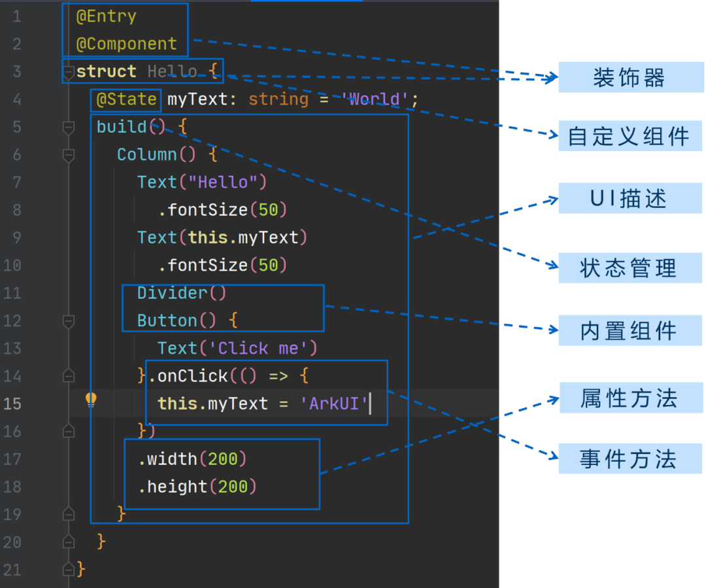Image resolution: width=706 pixels, height=588 pixels.
Task: Click the Button() component
Action: (x=176, y=320)
